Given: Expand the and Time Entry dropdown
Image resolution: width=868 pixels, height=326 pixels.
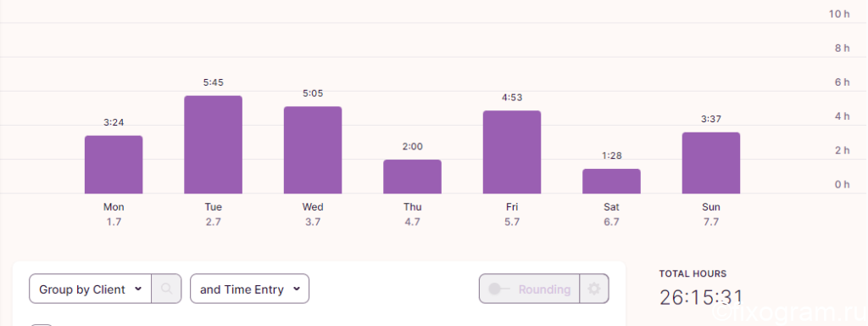Looking at the screenshot, I should tap(250, 289).
